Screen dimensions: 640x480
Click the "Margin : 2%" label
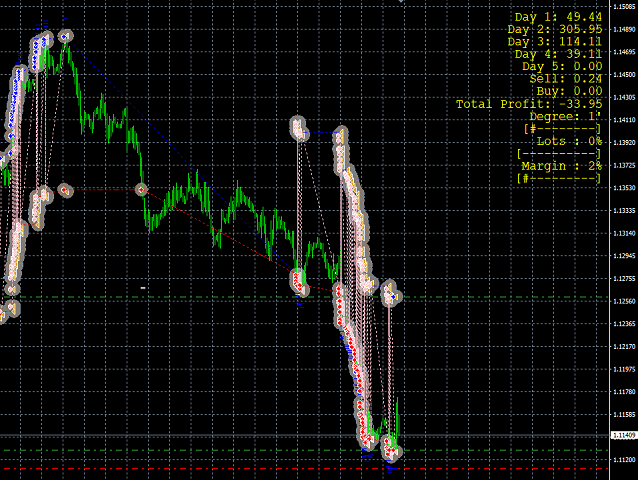[562, 166]
